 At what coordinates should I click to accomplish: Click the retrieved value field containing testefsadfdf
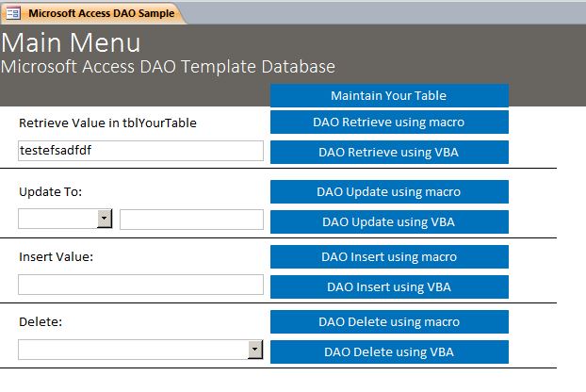click(141, 151)
